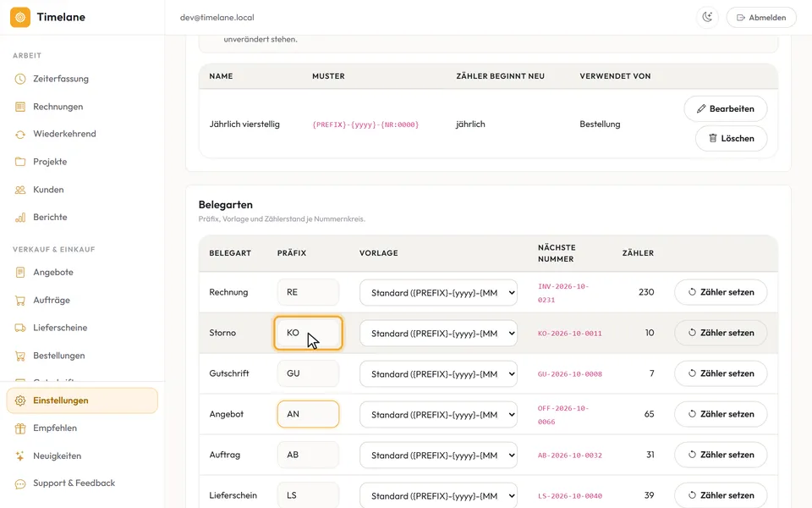The width and height of the screenshot is (812, 508).
Task: Click the Support & Feedback chat icon
Action: (20, 483)
